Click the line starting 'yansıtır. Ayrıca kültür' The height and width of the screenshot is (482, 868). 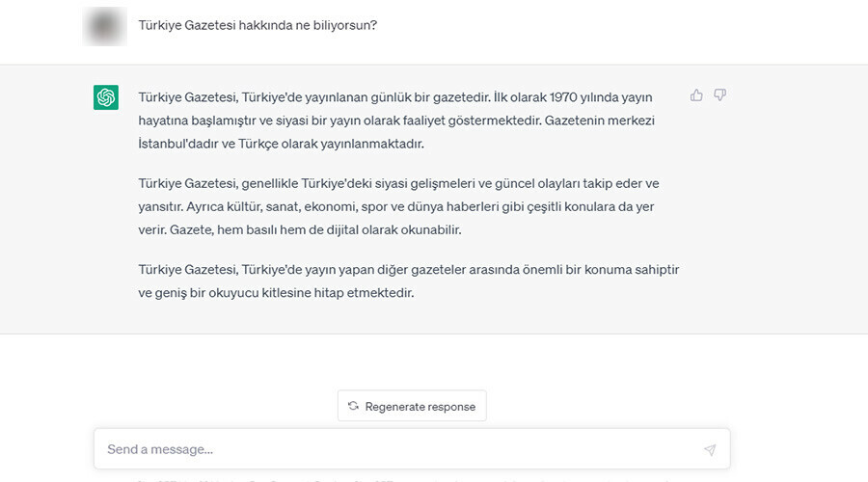[x=396, y=206]
